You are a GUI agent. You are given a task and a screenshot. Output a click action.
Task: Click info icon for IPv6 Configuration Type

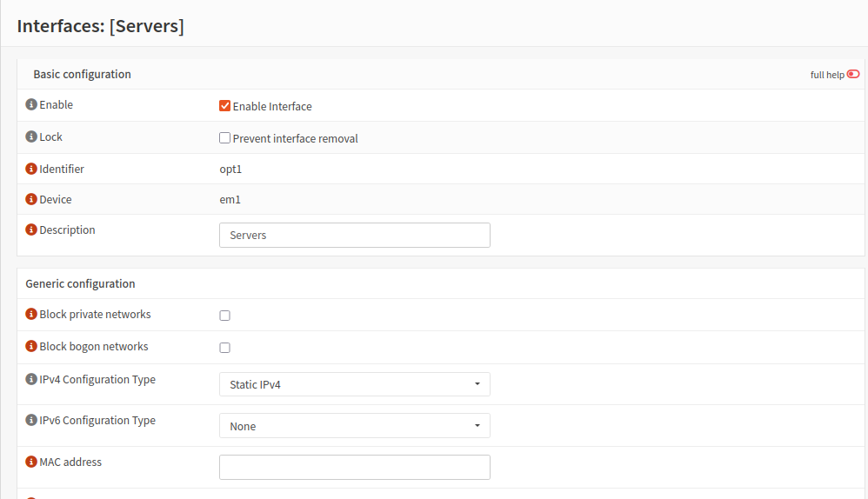(31, 421)
